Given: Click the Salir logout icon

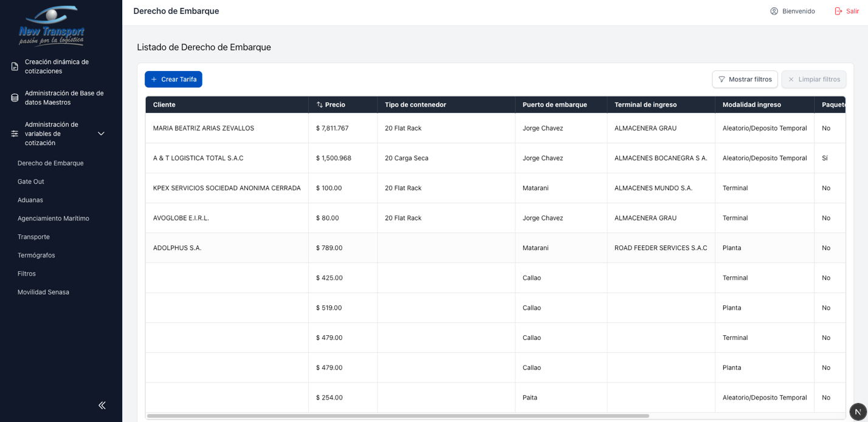Looking at the screenshot, I should pos(838,12).
